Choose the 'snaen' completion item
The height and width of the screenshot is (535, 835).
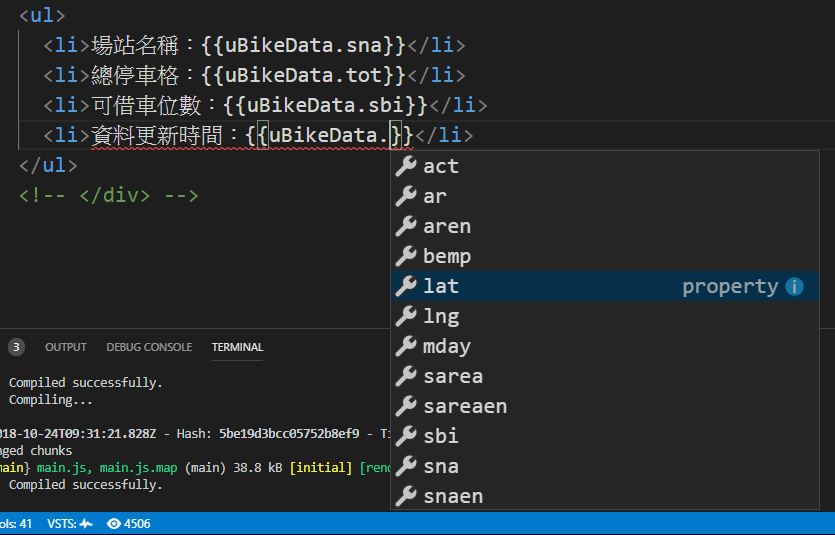[x=604, y=496]
